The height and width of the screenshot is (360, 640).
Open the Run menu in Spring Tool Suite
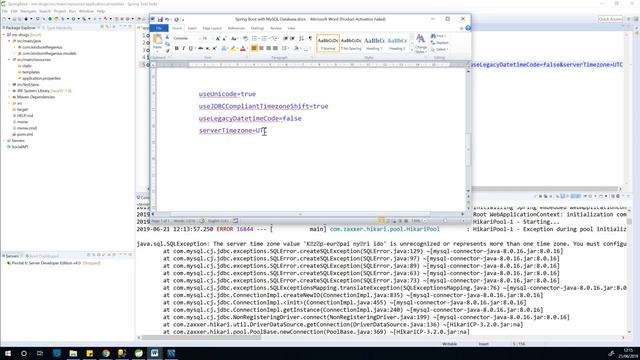72,11
